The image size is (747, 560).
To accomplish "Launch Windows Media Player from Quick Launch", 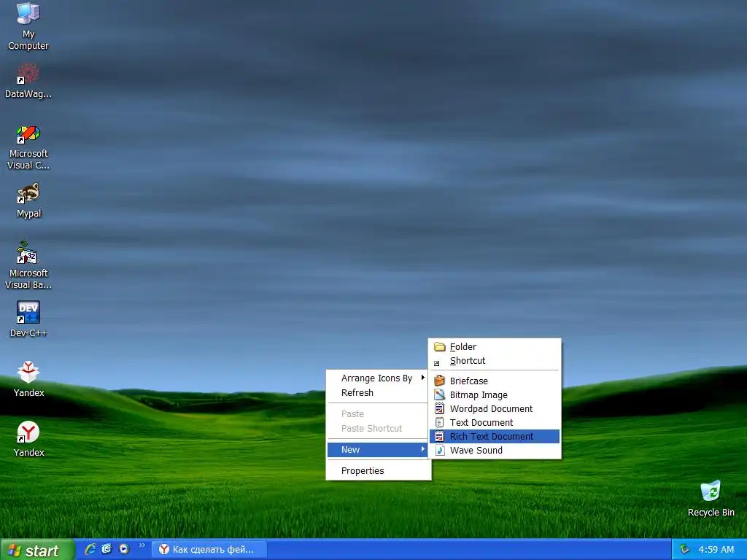I will pos(124,549).
